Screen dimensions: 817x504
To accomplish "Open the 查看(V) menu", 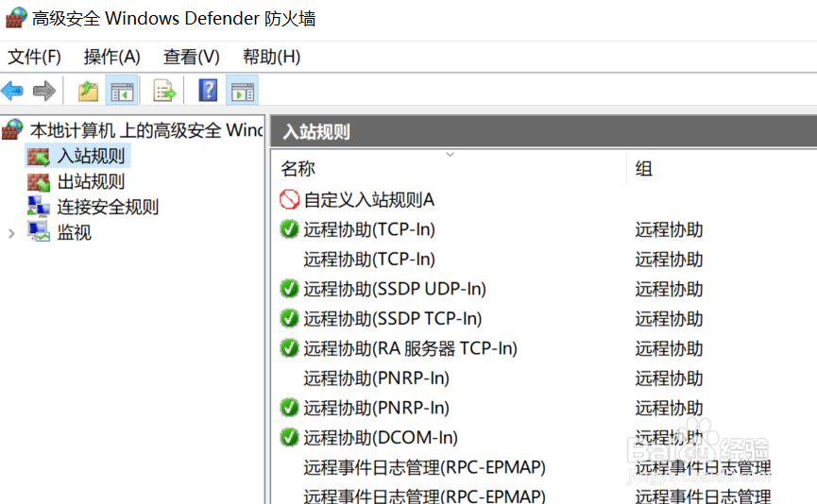I will [x=191, y=57].
